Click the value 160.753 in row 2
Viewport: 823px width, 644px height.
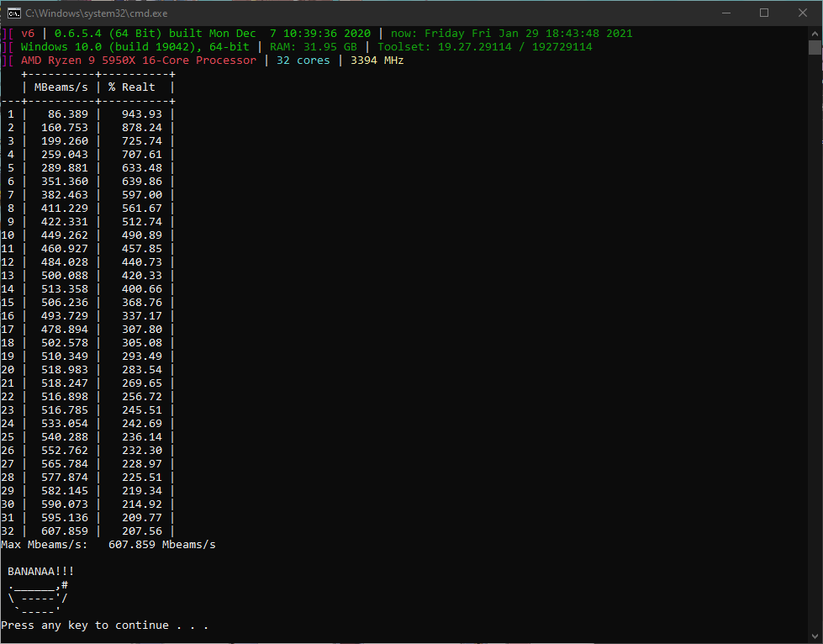65,128
